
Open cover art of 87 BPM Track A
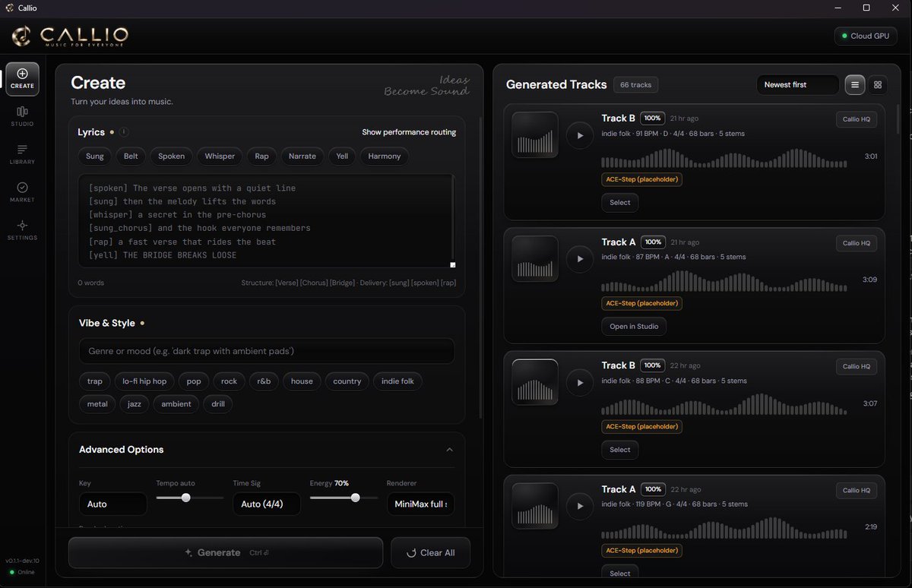click(535, 259)
